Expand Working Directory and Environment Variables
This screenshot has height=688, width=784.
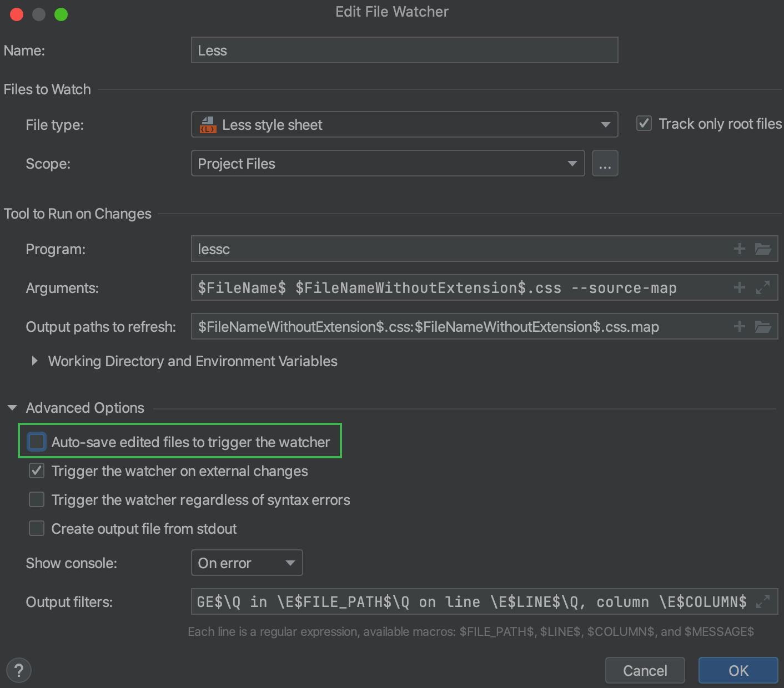tap(34, 361)
